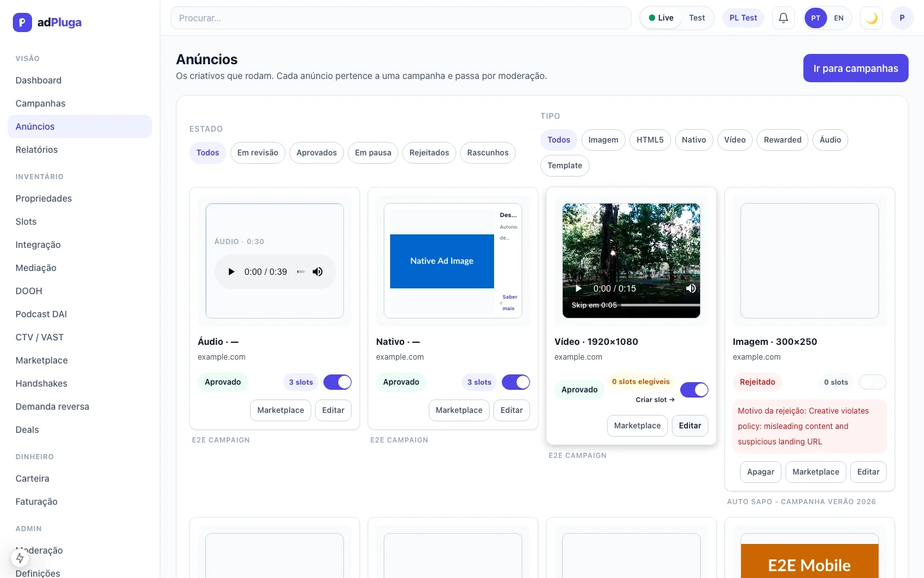
Task: Open Relatórios in sidebar
Action: coord(80,150)
